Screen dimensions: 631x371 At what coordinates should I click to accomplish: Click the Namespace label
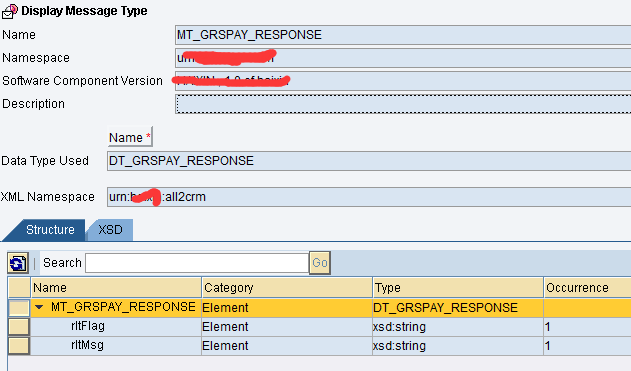(36, 58)
